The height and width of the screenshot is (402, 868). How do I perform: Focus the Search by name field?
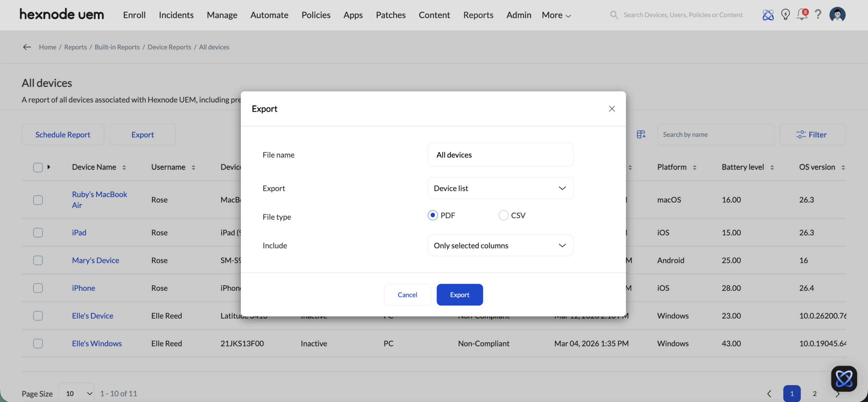[716, 135]
